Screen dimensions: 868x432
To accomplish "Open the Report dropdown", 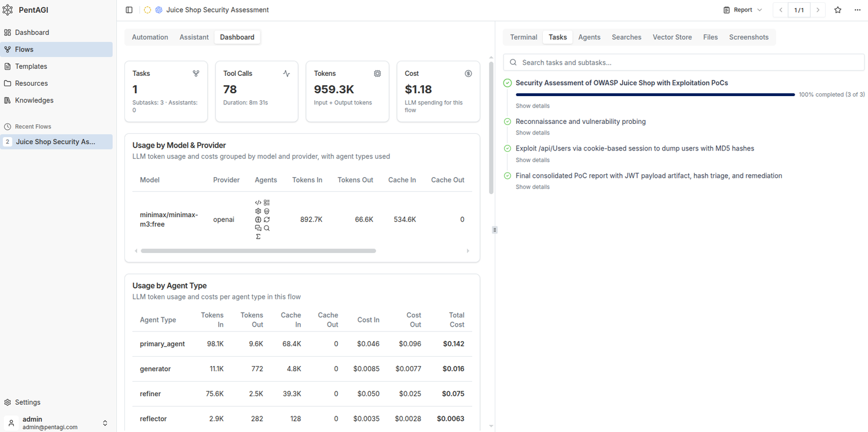I will click(x=743, y=10).
